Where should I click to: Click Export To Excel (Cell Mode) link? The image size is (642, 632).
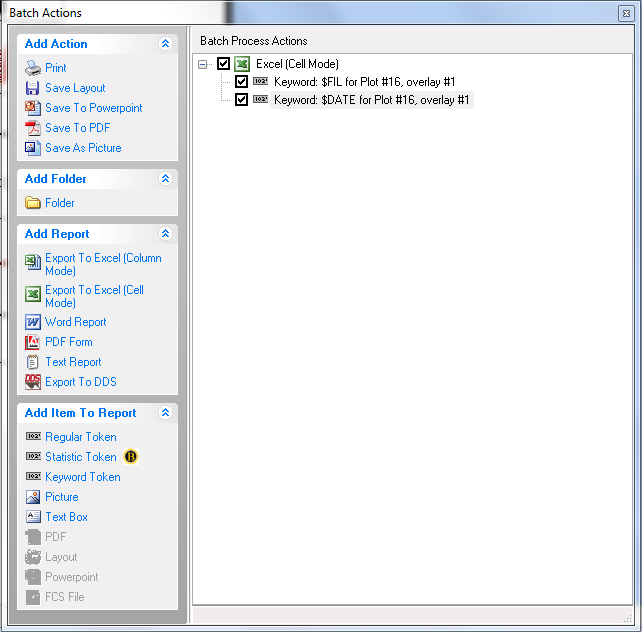[x=94, y=296]
